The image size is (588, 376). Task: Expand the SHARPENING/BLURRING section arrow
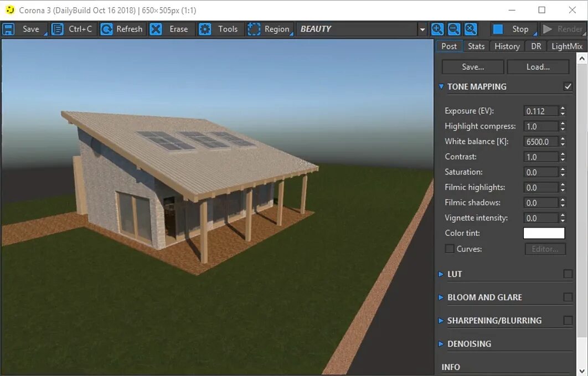441,321
